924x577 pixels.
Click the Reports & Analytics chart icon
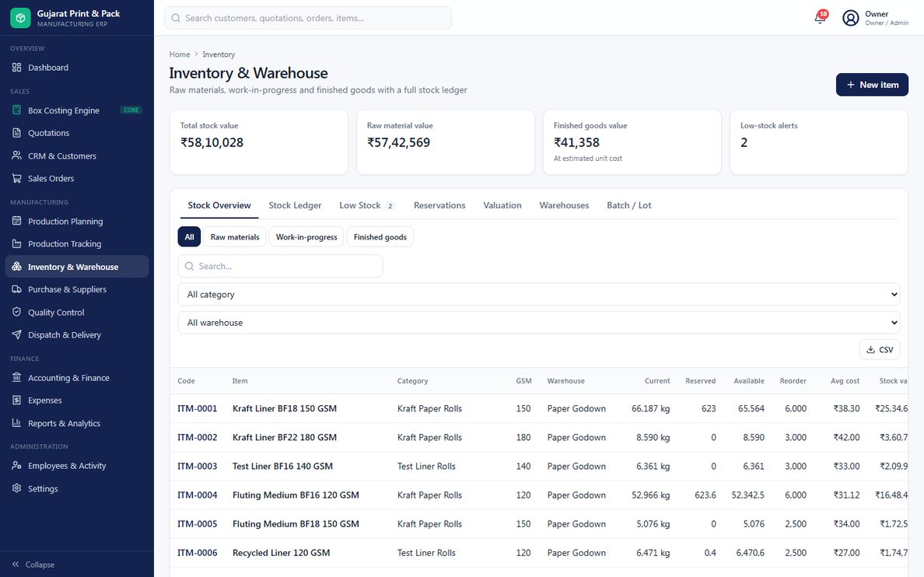pos(16,423)
